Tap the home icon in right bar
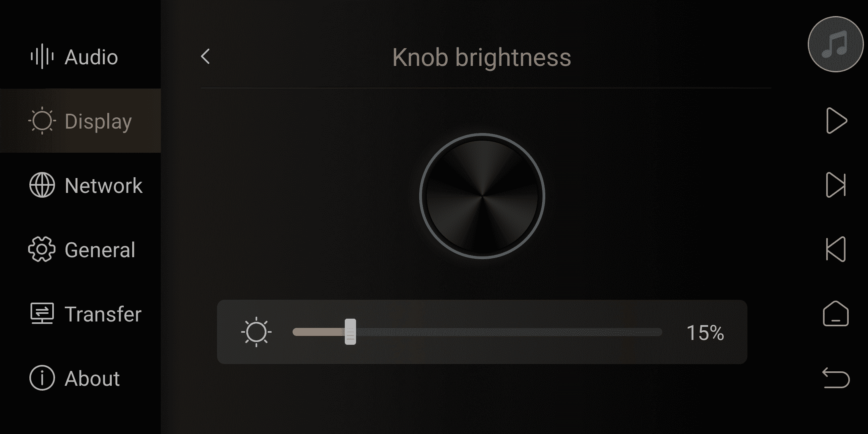Viewport: 868px width, 434px height. click(836, 313)
